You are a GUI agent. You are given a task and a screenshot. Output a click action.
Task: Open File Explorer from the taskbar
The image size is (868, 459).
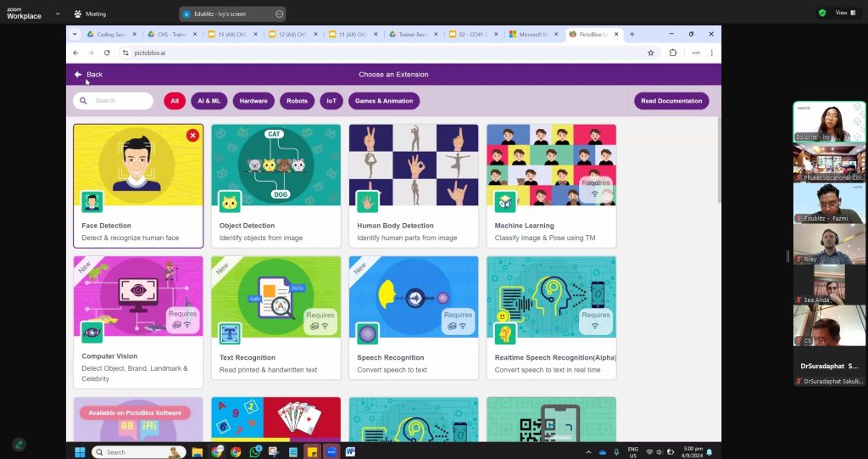click(197, 452)
